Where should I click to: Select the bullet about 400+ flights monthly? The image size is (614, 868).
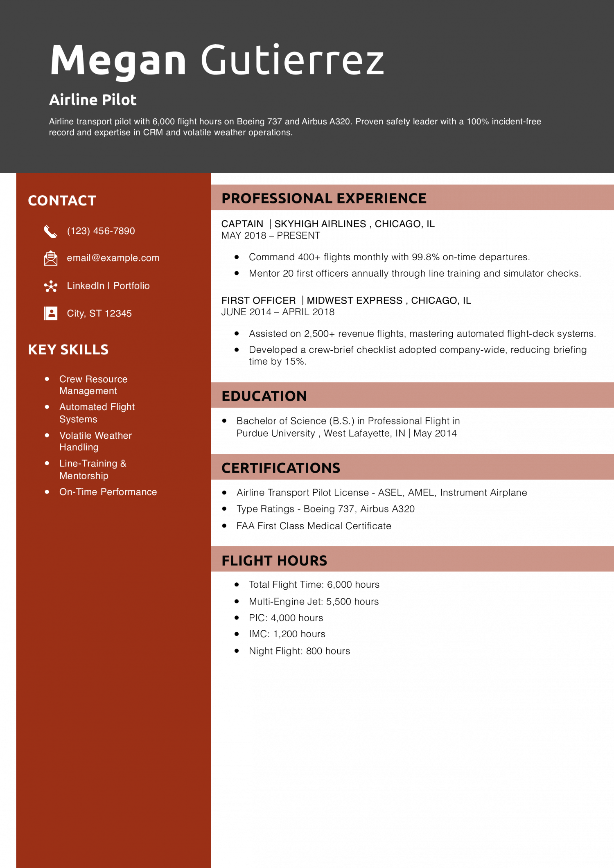[389, 257]
